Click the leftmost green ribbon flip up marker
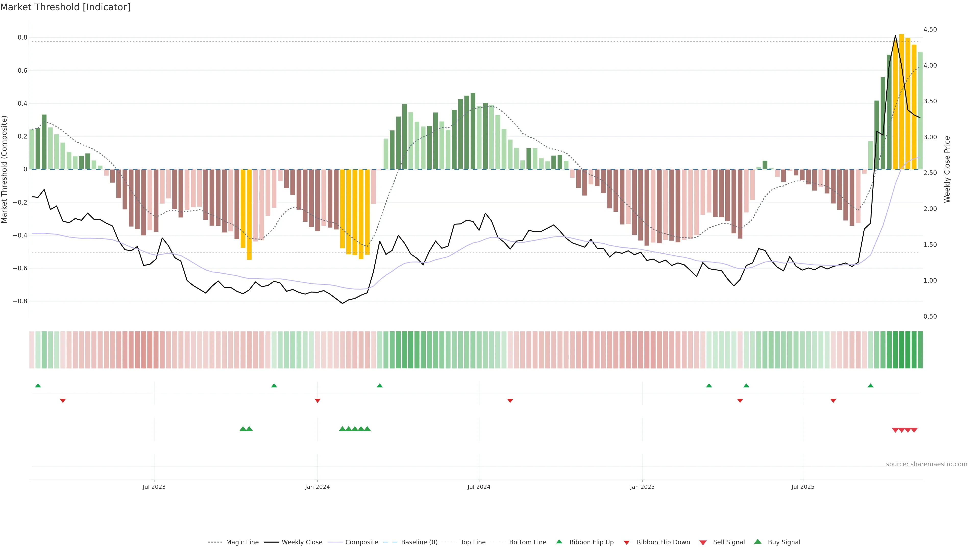 click(38, 386)
